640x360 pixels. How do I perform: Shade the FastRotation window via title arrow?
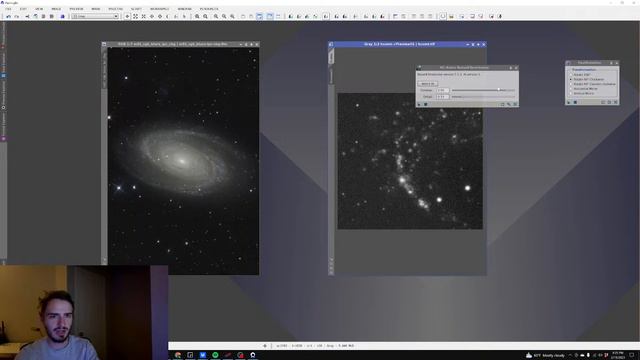click(x=611, y=63)
